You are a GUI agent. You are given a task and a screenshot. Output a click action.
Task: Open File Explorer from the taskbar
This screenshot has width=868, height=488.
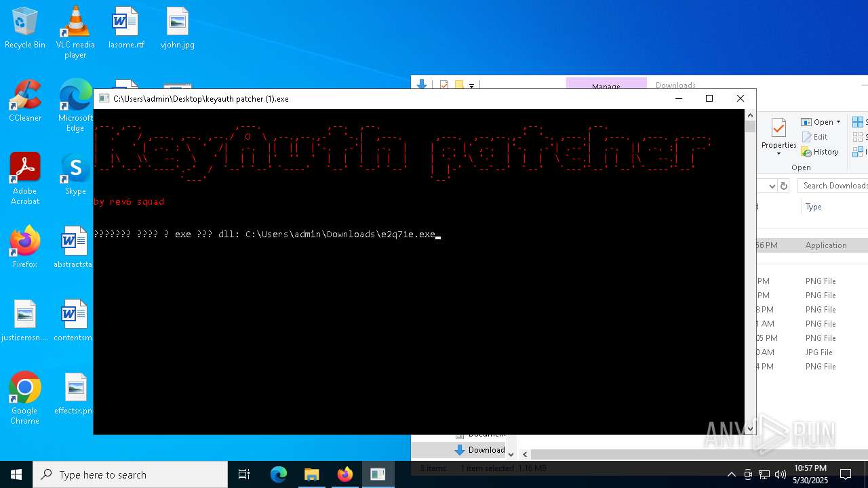[312, 474]
